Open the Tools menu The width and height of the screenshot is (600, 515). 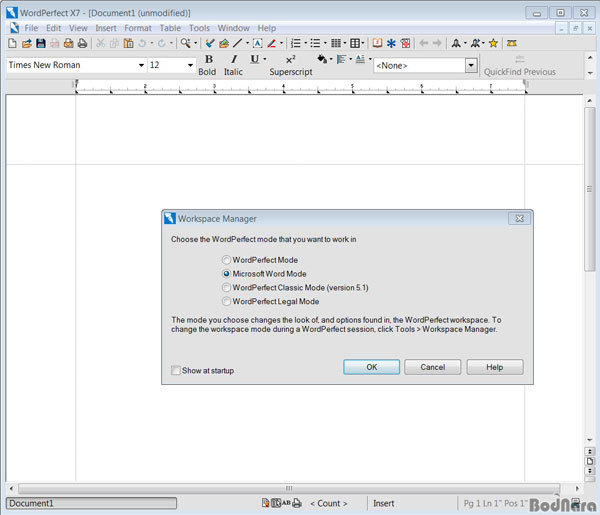pos(199,28)
